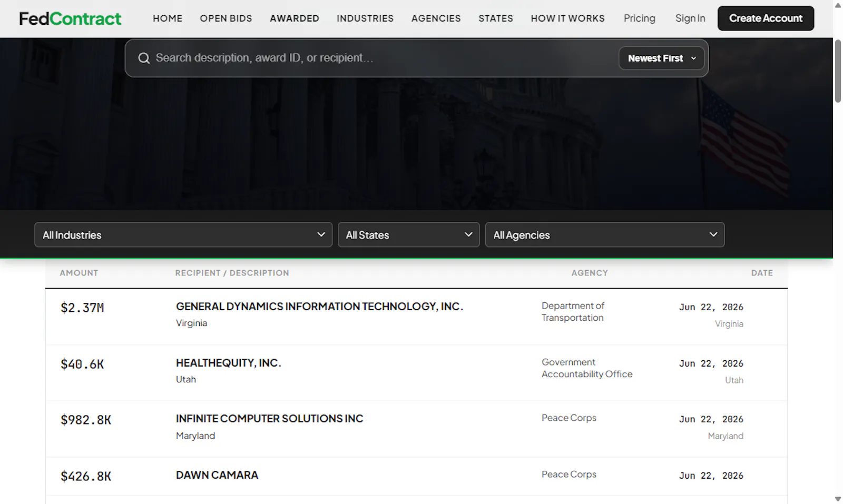843x504 pixels.
Task: Click Peace Corps in Infinite Computer row
Action: [x=569, y=418]
